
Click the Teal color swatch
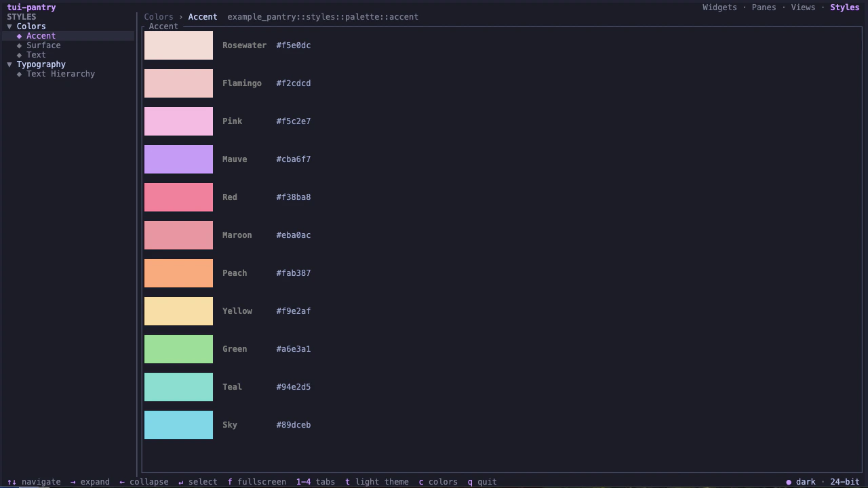(x=178, y=387)
